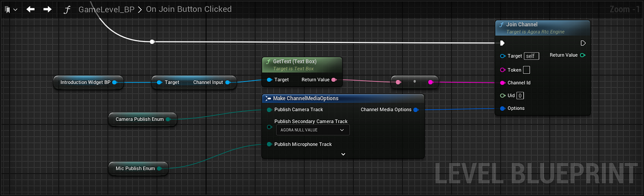Expand Make ChannelMediaOptions advanced pins chevron
Viewport: 644px width, 196px height.
343,154
